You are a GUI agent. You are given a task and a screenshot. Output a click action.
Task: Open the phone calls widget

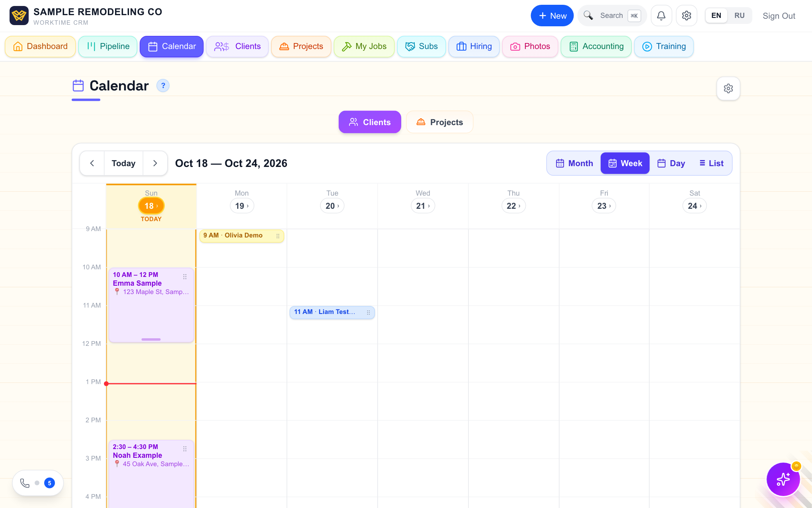38,483
